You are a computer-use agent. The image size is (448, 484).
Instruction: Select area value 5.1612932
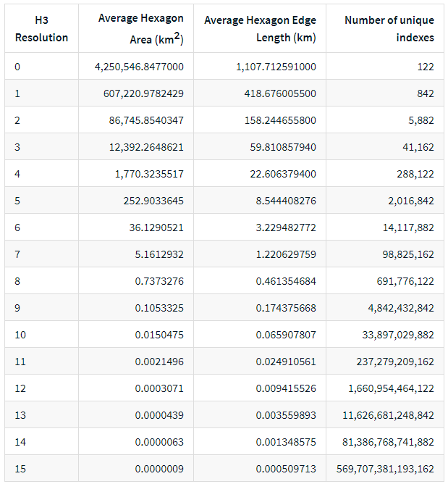pyautogui.click(x=159, y=254)
